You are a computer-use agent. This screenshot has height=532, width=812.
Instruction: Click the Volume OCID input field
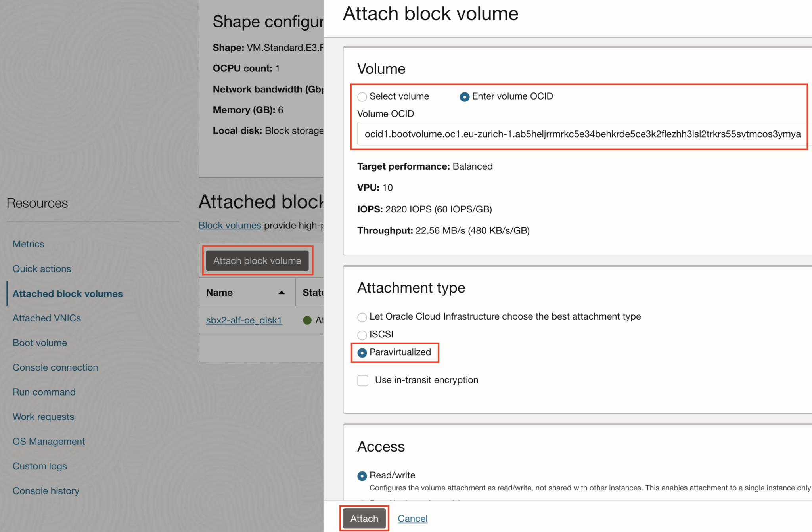[582, 134]
